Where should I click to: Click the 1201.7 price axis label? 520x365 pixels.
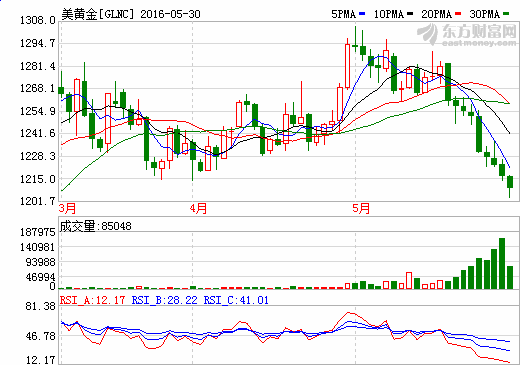(x=38, y=201)
